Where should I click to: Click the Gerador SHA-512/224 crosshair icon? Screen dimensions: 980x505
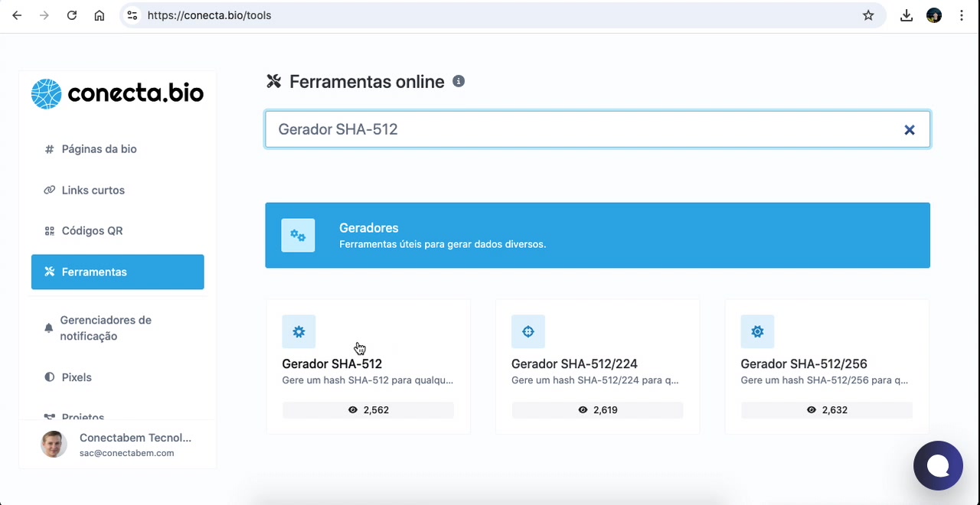click(x=528, y=332)
